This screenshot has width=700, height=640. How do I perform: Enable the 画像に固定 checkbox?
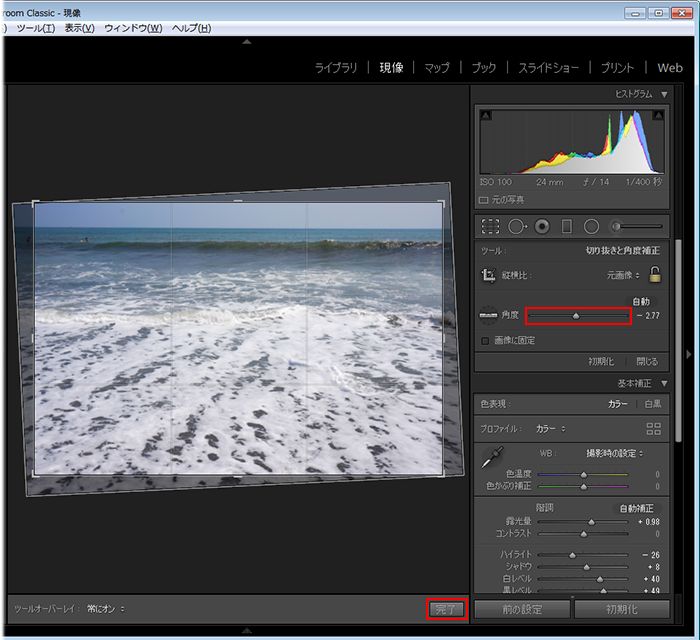point(485,341)
